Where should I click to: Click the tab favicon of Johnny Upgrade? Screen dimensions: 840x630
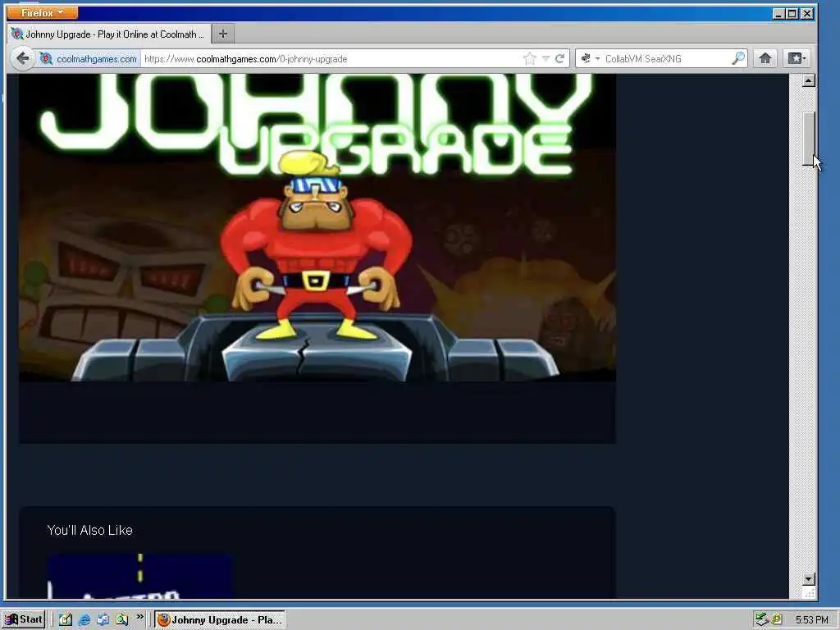click(x=17, y=34)
